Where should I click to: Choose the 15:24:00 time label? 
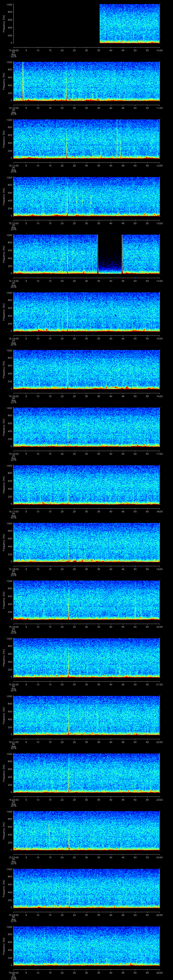coord(13,915)
